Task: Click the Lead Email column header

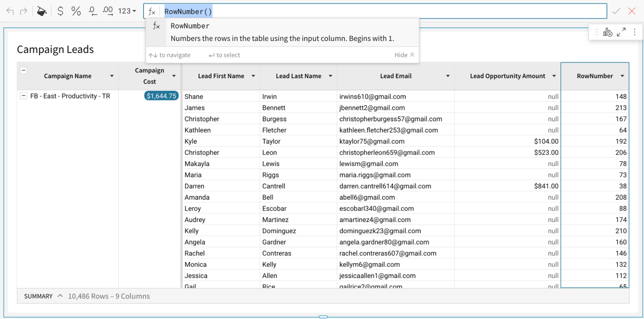Action: [x=395, y=76]
